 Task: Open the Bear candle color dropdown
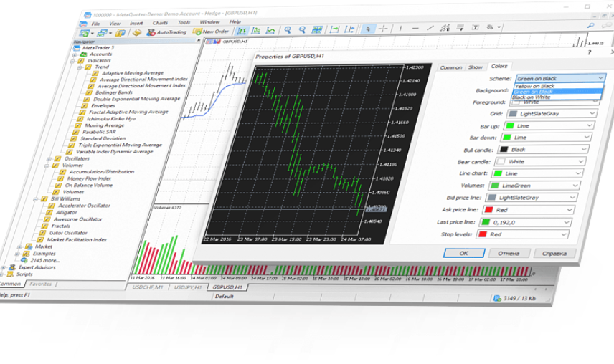point(539,161)
